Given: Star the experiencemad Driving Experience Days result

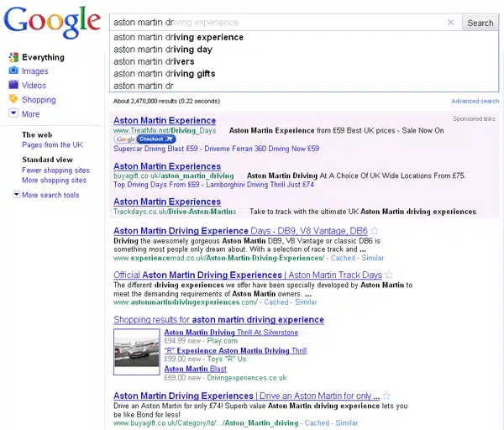Looking at the screenshot, I should pos(375,231).
